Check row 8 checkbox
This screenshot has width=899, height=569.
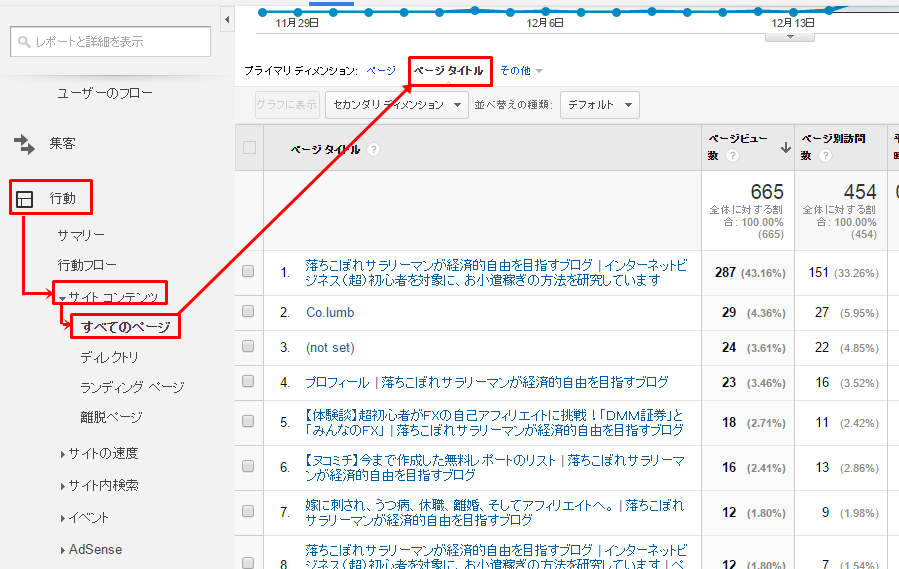point(248,563)
